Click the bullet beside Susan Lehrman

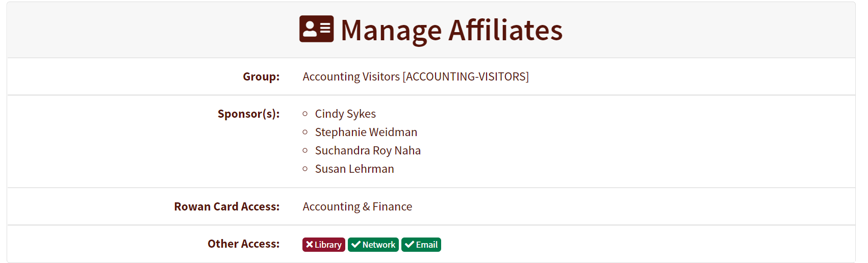(305, 169)
